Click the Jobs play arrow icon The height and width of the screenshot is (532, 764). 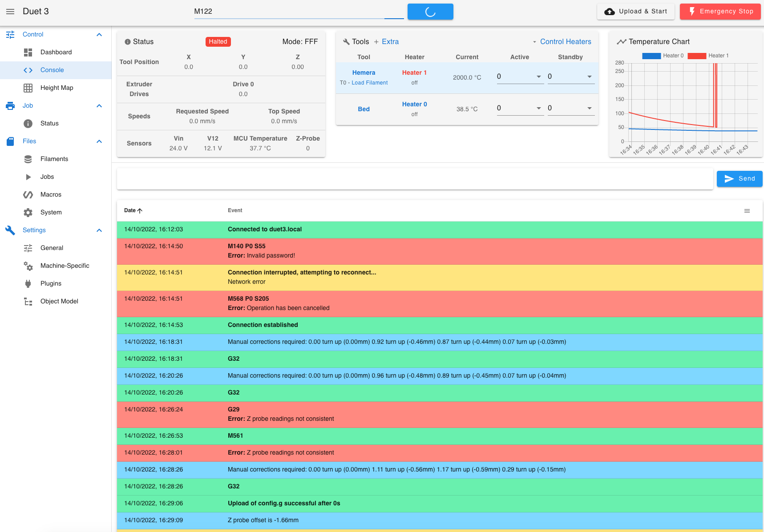[x=28, y=177]
